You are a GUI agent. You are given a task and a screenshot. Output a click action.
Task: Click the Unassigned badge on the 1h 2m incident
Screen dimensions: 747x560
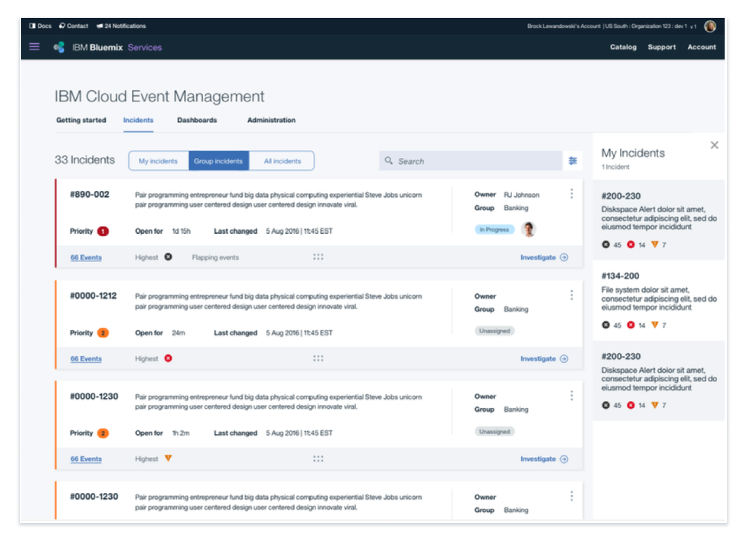coord(494,431)
